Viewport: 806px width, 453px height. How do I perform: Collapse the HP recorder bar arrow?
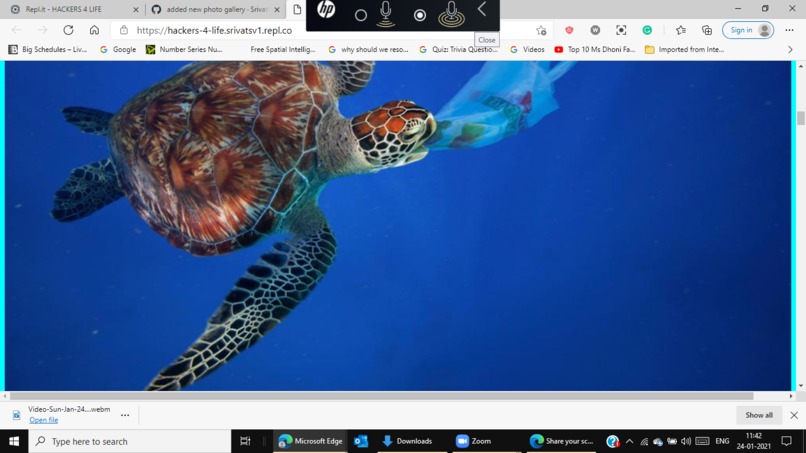click(x=482, y=9)
